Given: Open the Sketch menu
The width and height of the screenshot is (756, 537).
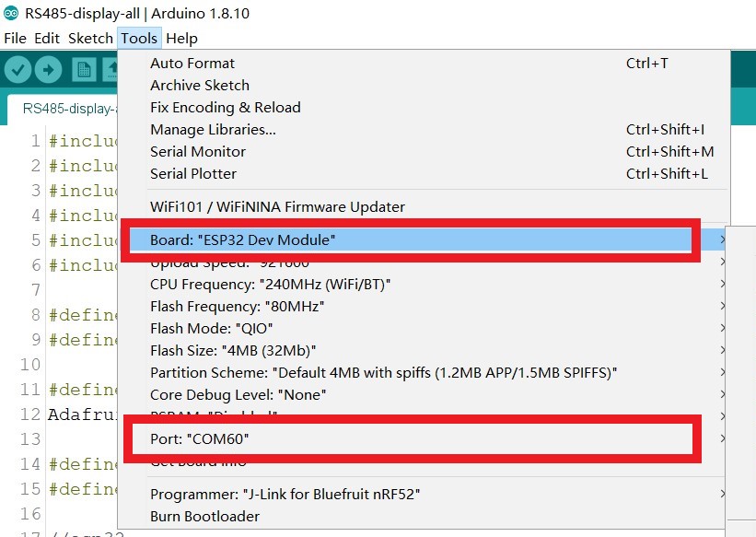Looking at the screenshot, I should 90,38.
